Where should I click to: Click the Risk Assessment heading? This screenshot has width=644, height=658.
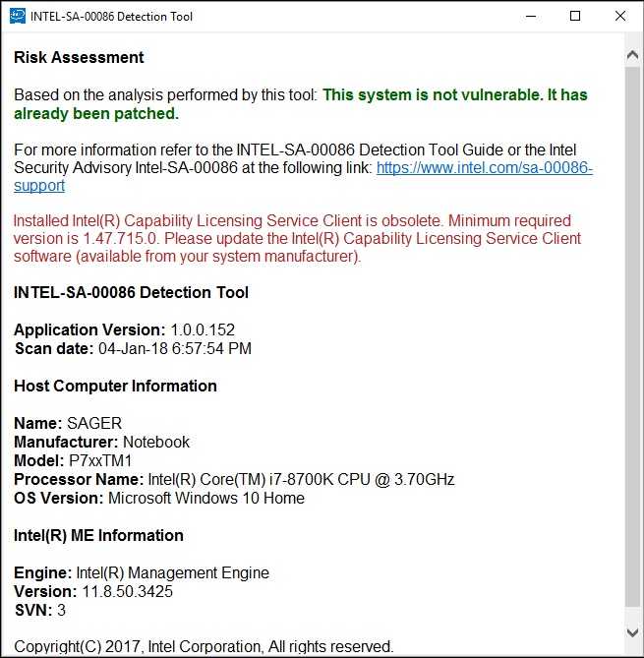point(79,58)
